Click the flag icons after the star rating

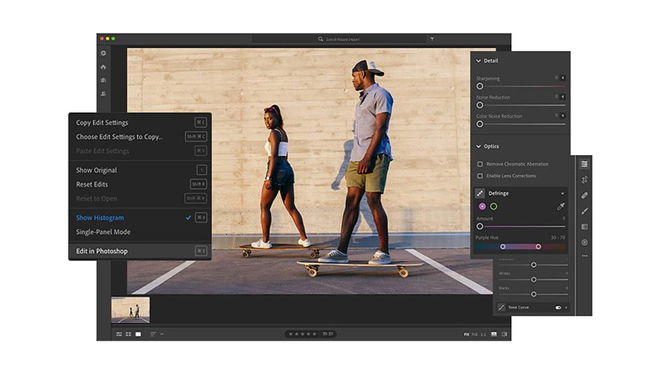point(328,334)
